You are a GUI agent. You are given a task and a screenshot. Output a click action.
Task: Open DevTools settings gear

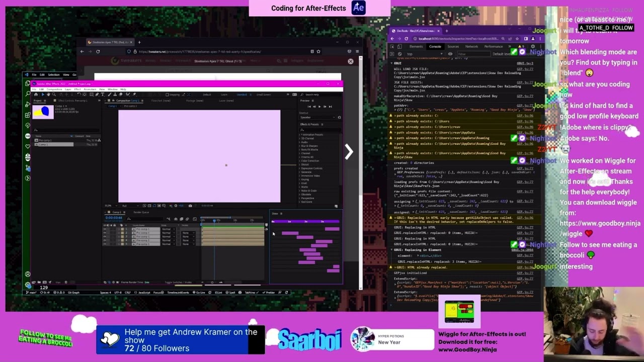coord(533,46)
